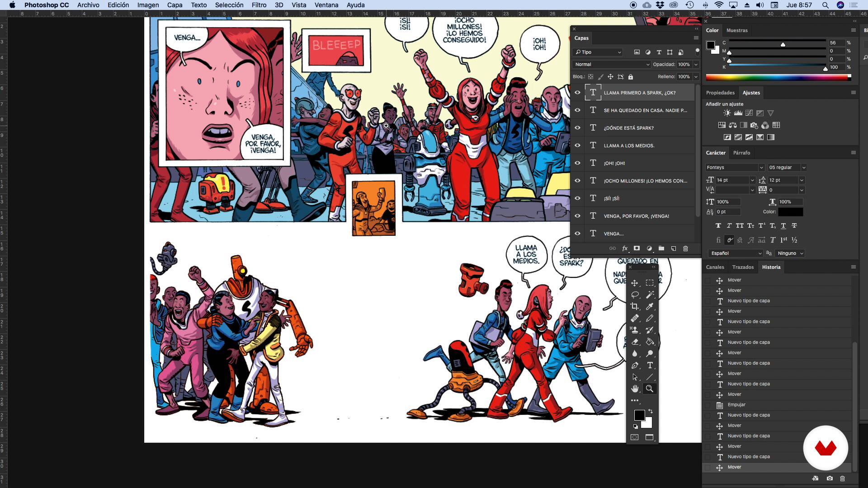
Task: Delete layer trash icon in Capas
Action: pos(685,249)
